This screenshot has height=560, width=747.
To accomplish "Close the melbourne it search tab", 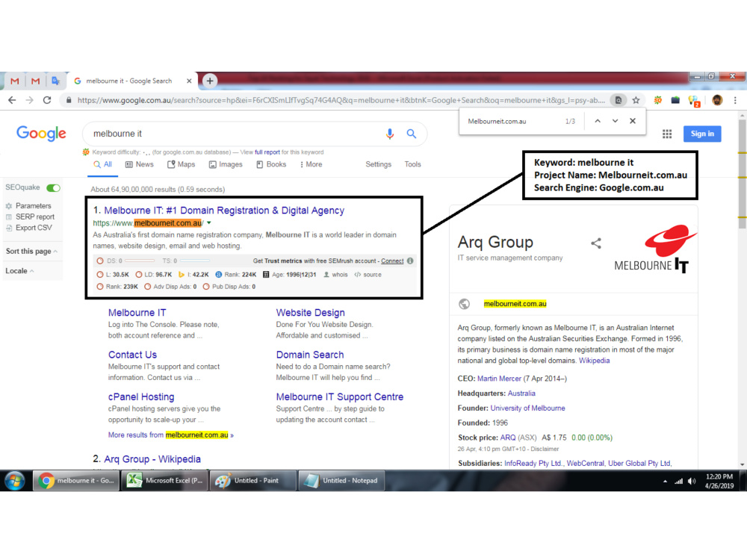I will 189,81.
